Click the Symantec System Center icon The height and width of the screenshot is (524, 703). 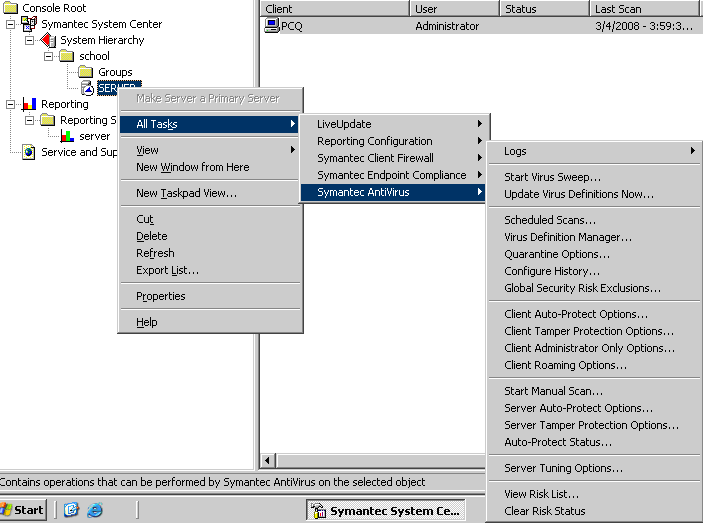point(29,24)
